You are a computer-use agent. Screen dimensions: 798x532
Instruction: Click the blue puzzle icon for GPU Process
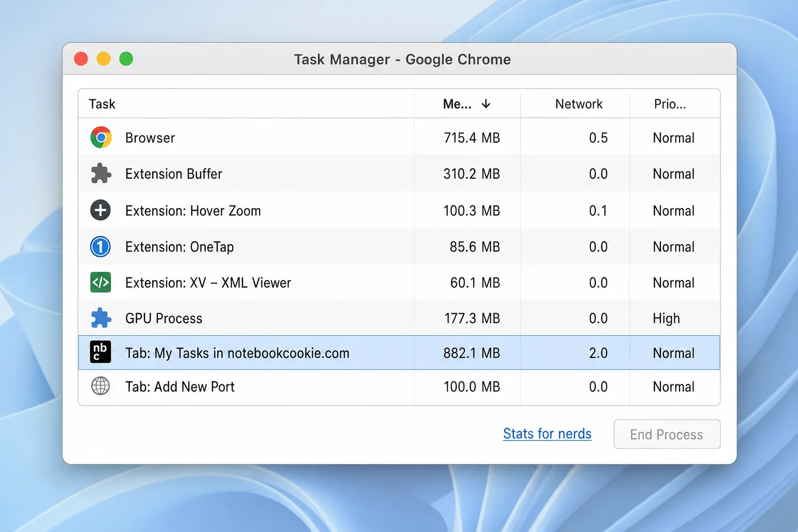[x=101, y=318]
